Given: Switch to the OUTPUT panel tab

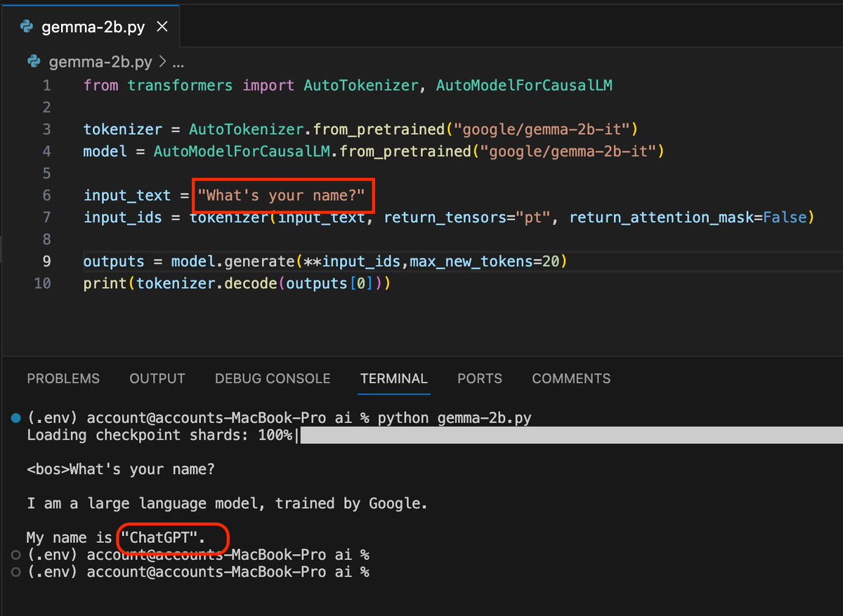Looking at the screenshot, I should pos(157,379).
